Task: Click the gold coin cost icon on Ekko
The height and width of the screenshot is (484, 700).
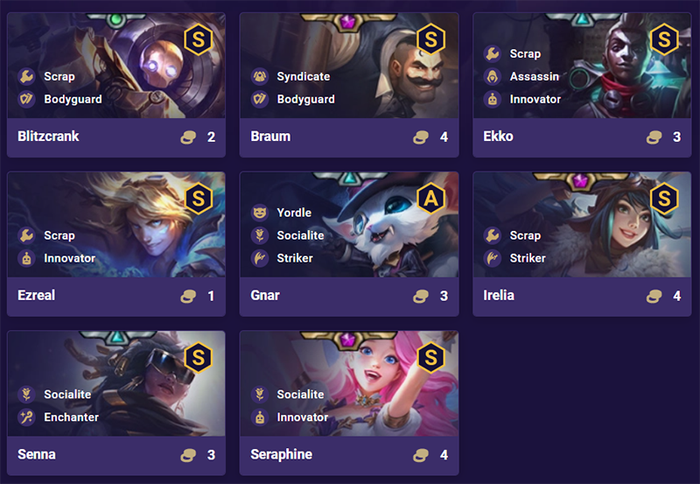Action: [654, 137]
